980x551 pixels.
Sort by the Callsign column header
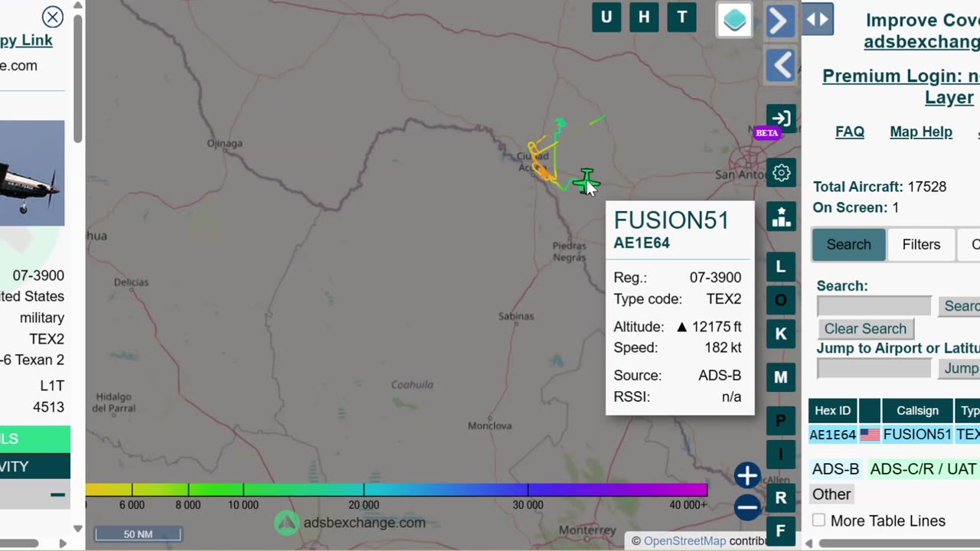point(917,411)
